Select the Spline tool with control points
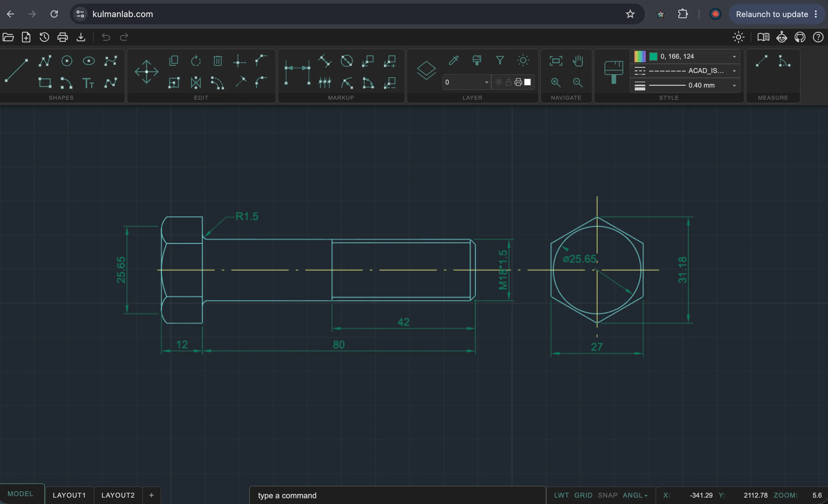The height and width of the screenshot is (504, 828). click(110, 61)
